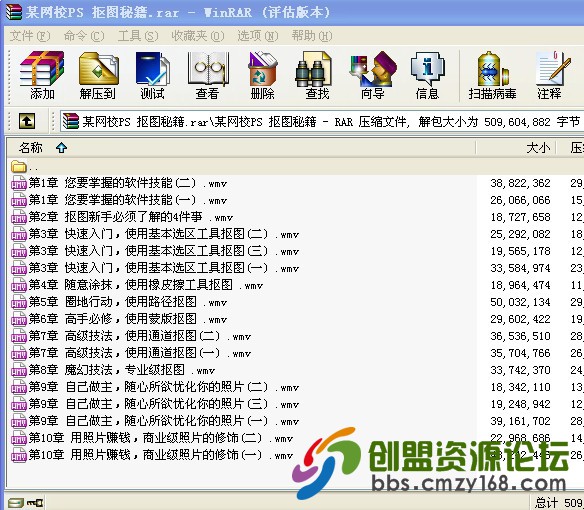Click the key icon in status bar
This screenshot has width=584, height=510.
tap(35, 503)
